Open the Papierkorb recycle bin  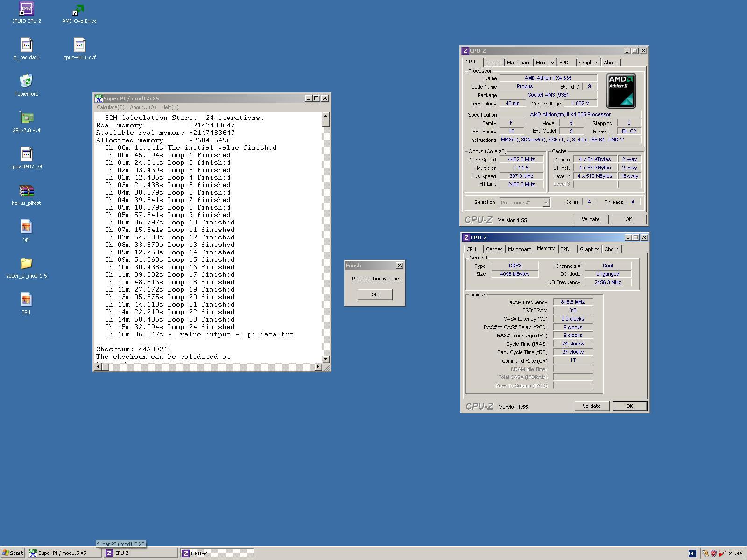[x=26, y=85]
